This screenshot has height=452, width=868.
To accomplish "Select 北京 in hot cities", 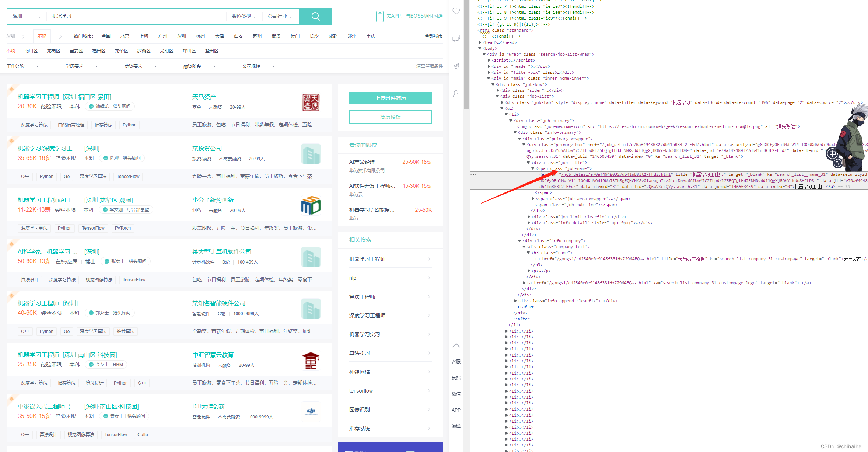I will point(125,36).
